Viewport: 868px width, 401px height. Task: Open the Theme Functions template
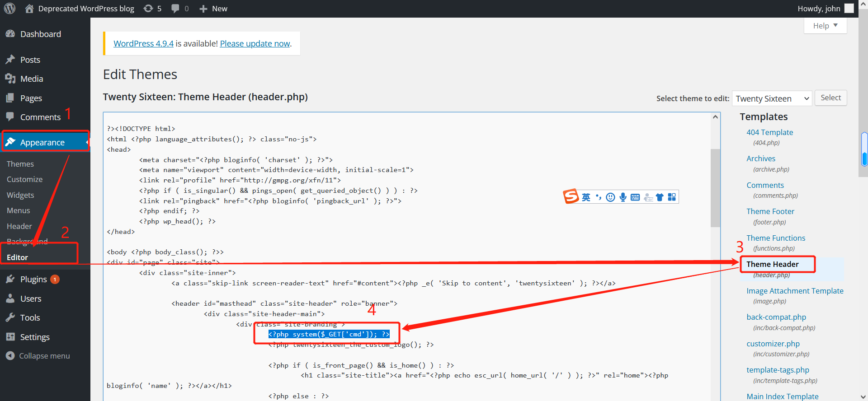click(x=776, y=238)
